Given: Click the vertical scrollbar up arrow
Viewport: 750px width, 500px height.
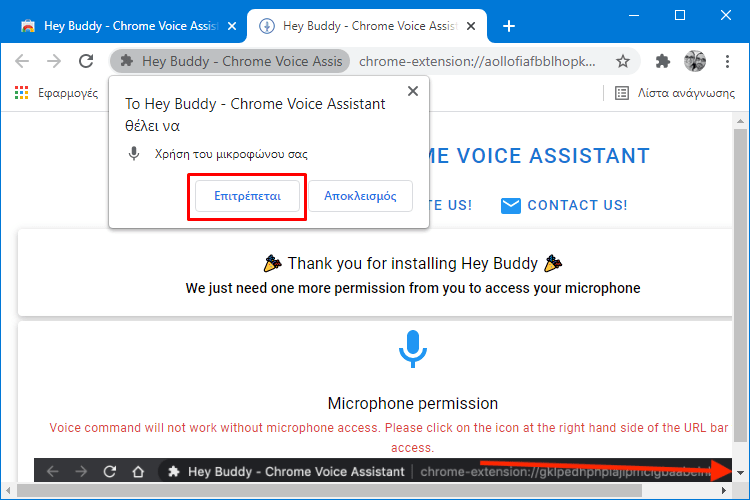Looking at the screenshot, I should coord(740,121).
